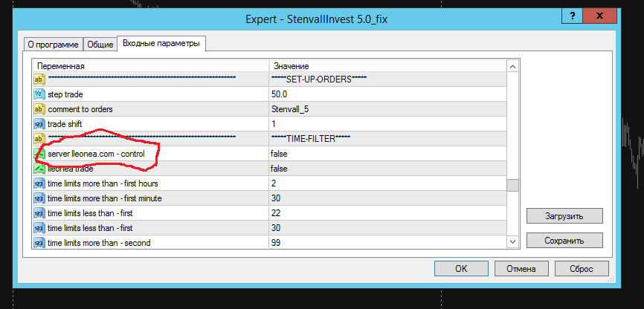This screenshot has width=644, height=309.
Task: Select value 1 of trade shift
Action: 388,124
